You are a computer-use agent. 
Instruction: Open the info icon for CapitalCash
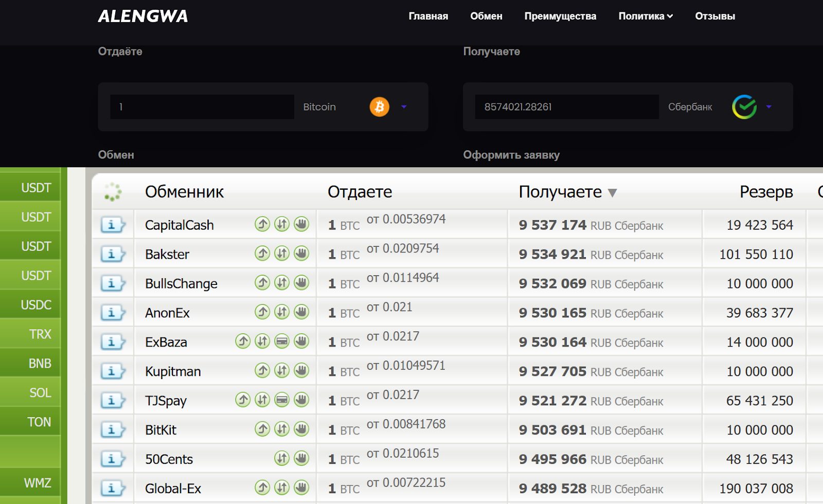(x=113, y=225)
